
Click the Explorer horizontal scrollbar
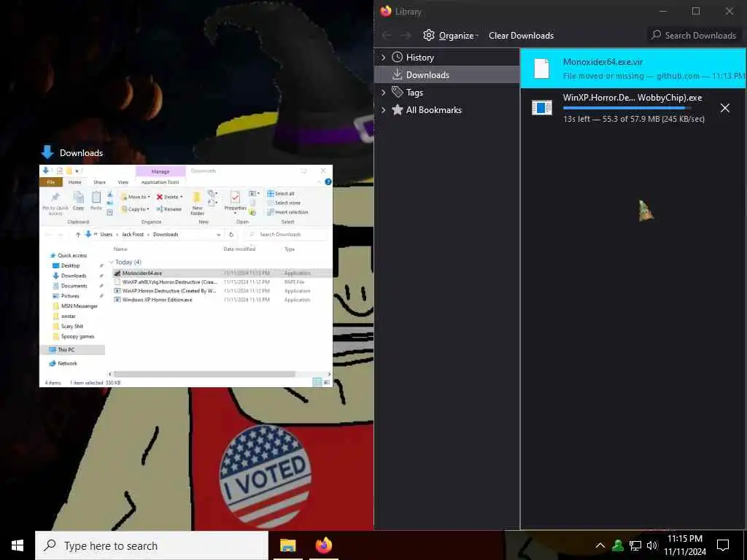click(204, 374)
